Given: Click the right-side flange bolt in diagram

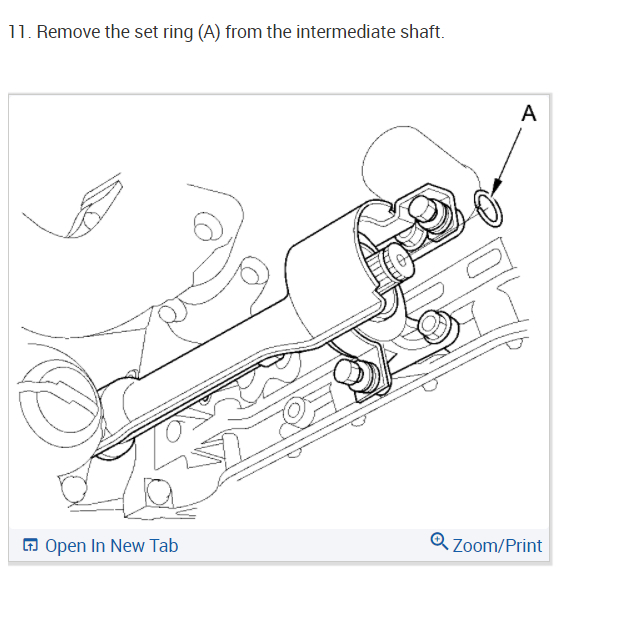Looking at the screenshot, I should pyautogui.click(x=438, y=327).
